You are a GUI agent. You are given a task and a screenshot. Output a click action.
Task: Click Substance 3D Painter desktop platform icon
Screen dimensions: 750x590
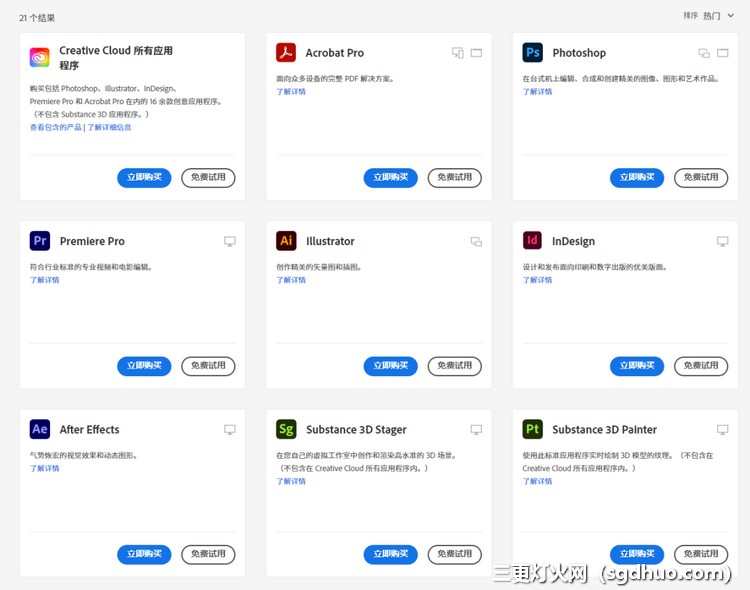723,430
